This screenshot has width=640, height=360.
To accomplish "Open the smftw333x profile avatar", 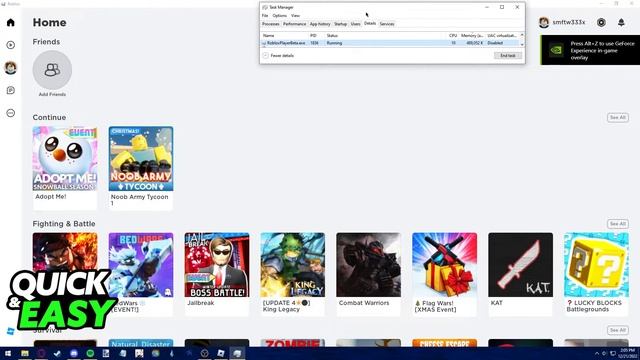I will (544, 22).
